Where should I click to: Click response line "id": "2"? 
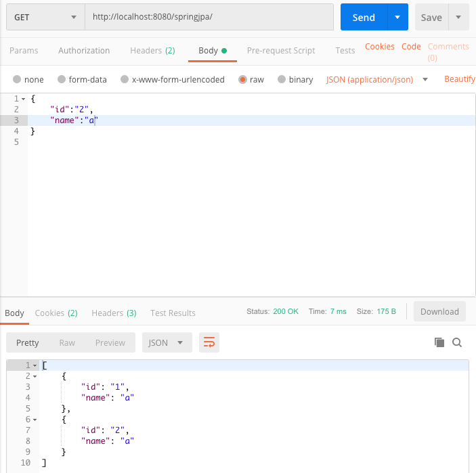[x=105, y=430]
